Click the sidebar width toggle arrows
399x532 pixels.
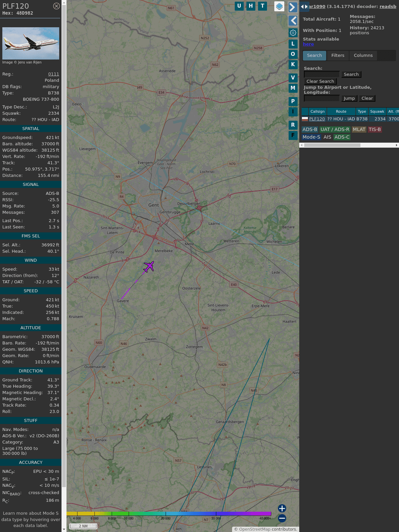tap(304, 7)
